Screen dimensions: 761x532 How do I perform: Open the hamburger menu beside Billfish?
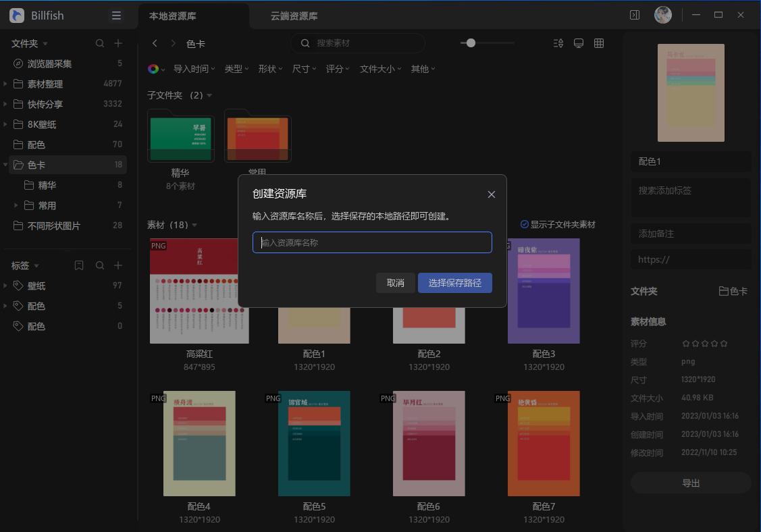coord(116,15)
